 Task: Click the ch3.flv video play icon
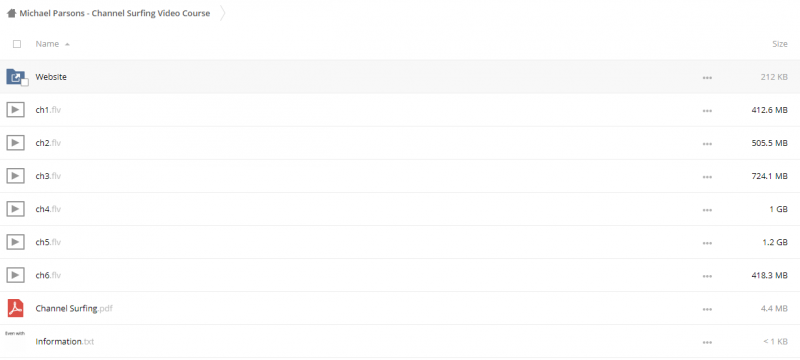coord(15,176)
